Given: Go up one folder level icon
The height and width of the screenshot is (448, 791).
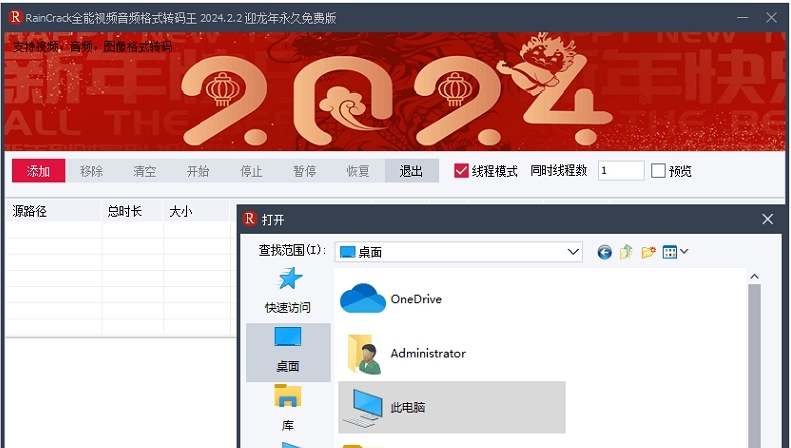Looking at the screenshot, I should click(x=626, y=252).
